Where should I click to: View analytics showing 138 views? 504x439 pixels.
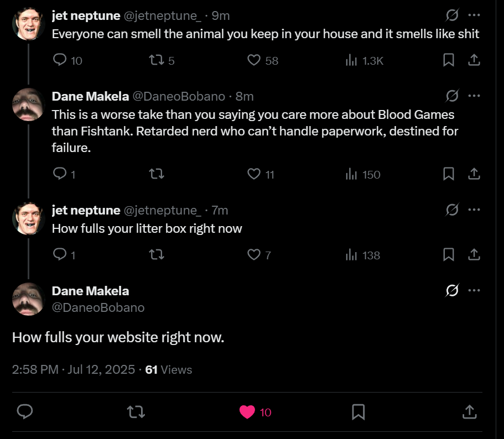[351, 255]
